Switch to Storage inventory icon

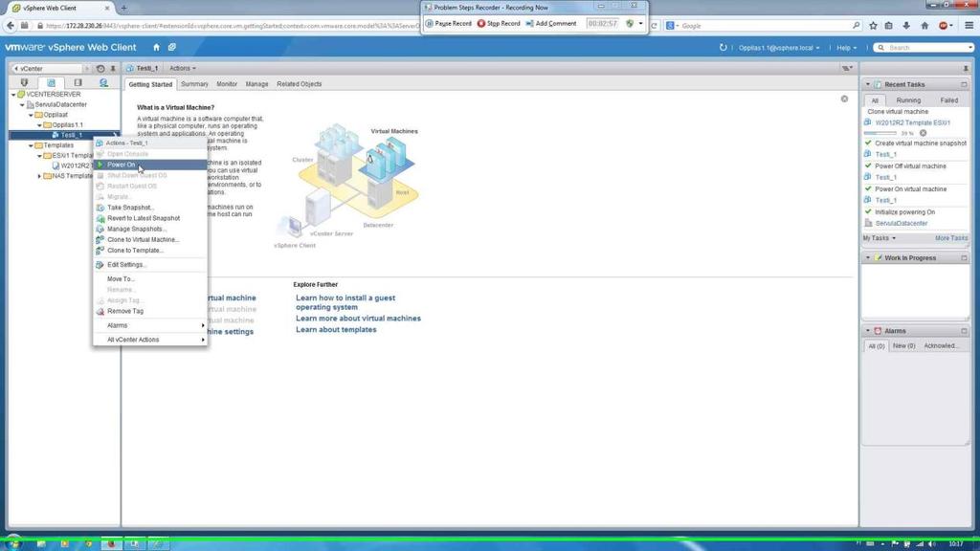point(78,82)
